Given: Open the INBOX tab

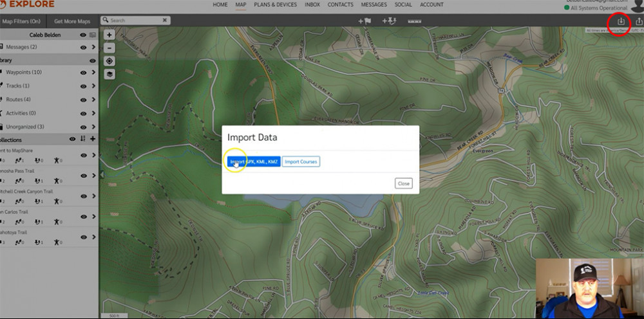Looking at the screenshot, I should click(312, 5).
